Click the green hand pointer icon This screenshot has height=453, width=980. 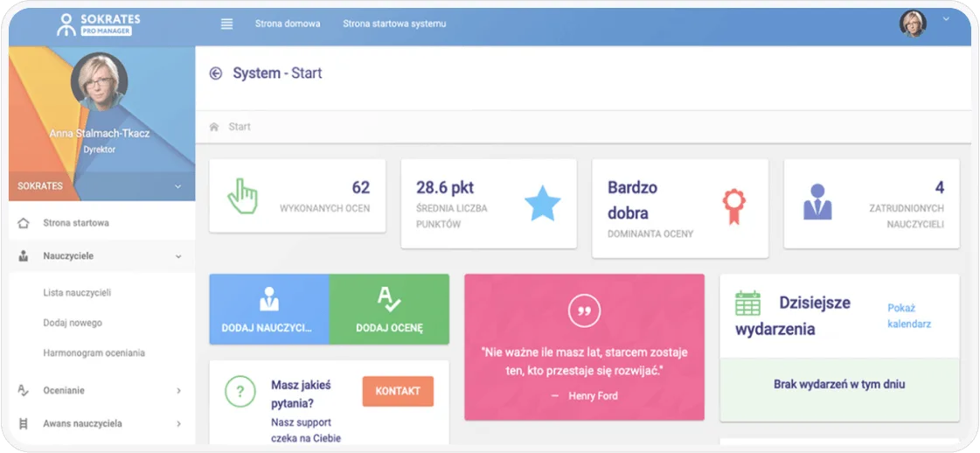click(243, 197)
